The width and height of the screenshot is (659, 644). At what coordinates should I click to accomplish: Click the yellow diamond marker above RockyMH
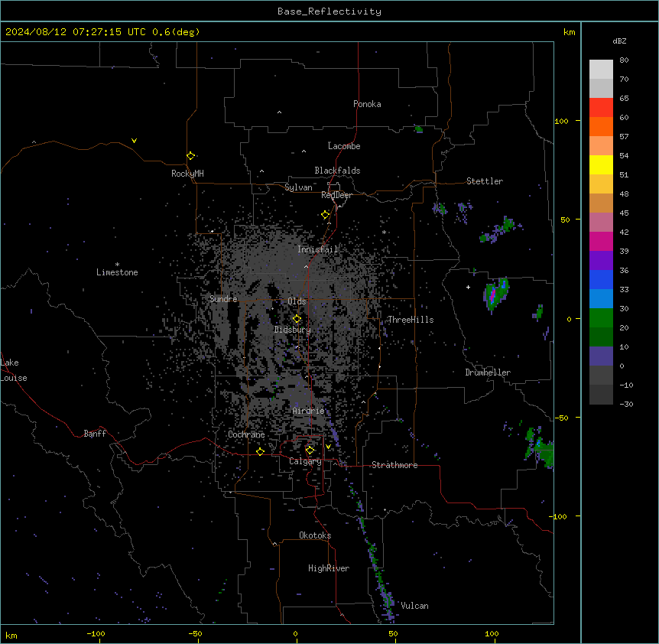191,156
